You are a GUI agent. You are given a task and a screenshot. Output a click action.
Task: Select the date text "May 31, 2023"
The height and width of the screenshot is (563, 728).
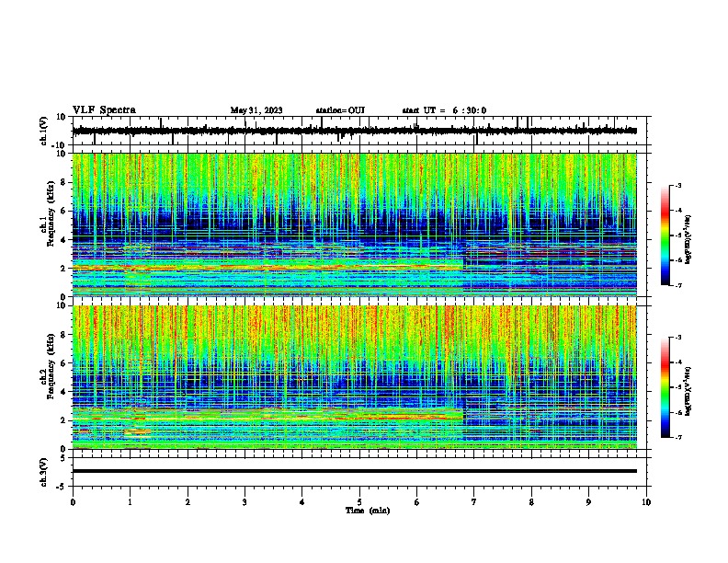click(x=256, y=110)
